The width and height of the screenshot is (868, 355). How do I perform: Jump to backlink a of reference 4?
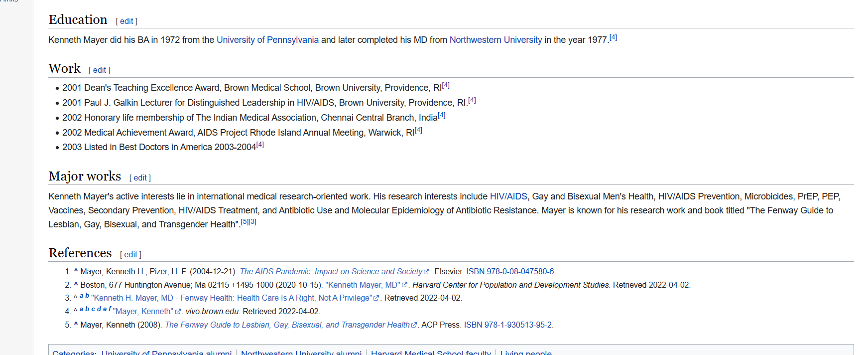click(x=81, y=309)
